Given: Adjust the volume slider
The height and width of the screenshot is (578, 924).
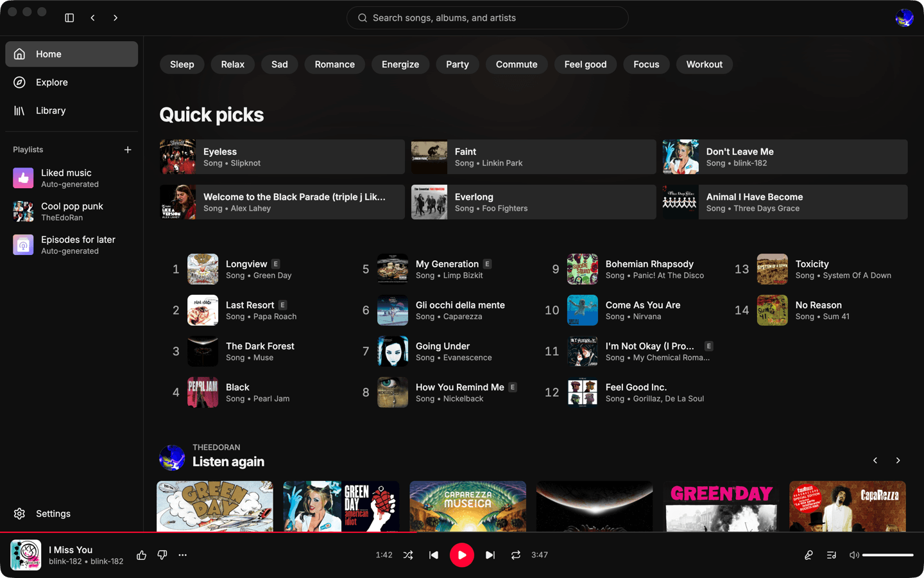Looking at the screenshot, I should click(x=888, y=555).
